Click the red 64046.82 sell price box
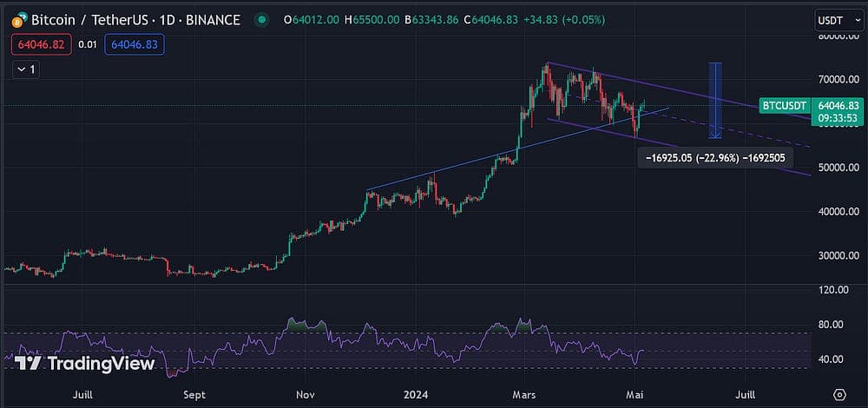 click(42, 45)
